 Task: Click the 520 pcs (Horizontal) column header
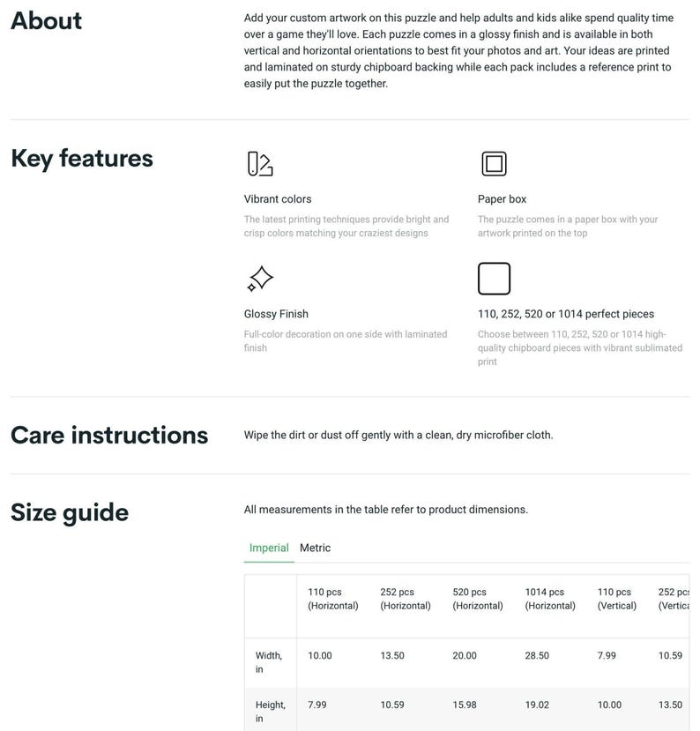478,599
